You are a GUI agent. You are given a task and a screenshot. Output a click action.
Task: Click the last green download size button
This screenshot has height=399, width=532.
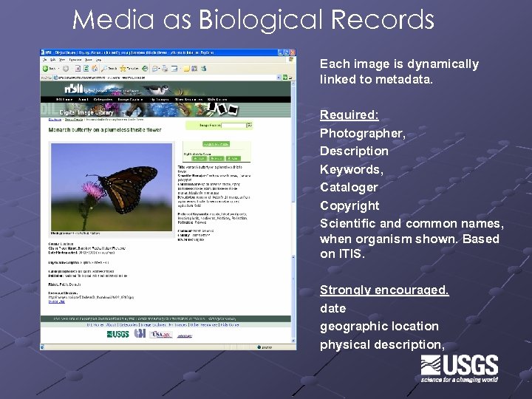[x=233, y=158]
